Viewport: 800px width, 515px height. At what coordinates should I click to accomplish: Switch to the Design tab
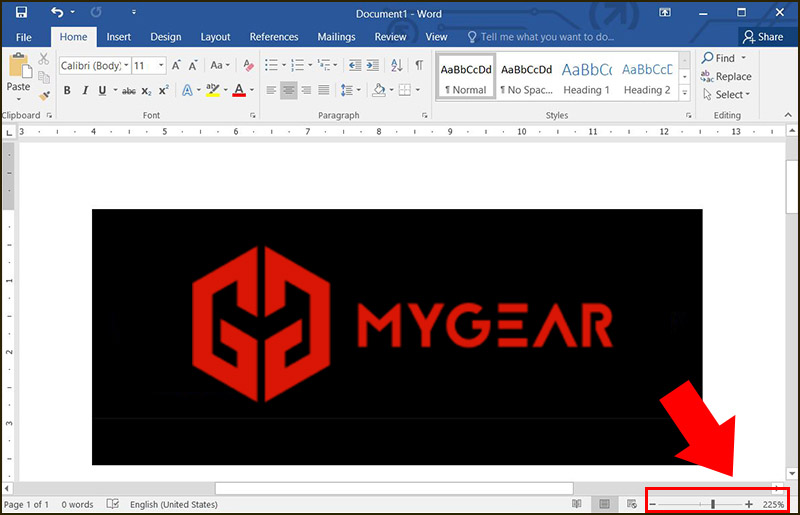(x=166, y=37)
